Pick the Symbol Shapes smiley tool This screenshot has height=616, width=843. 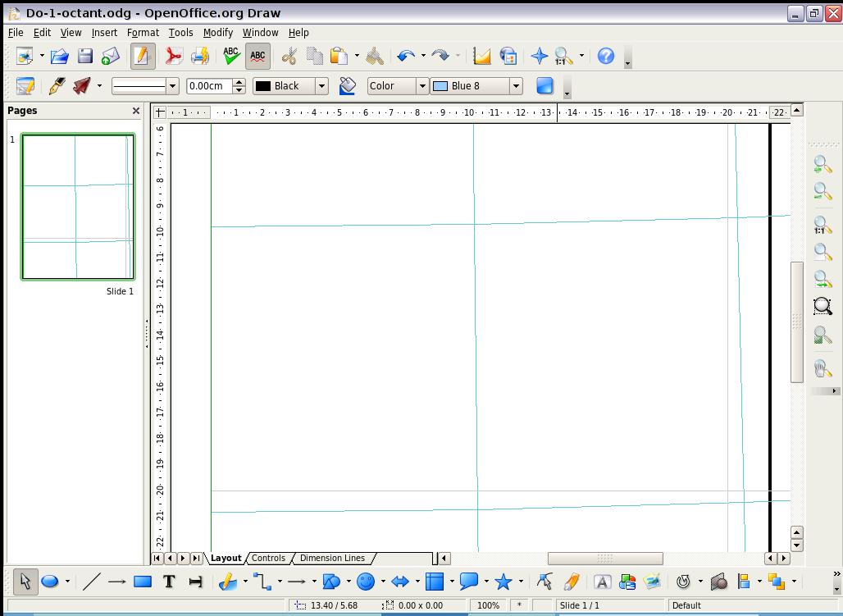(366, 582)
